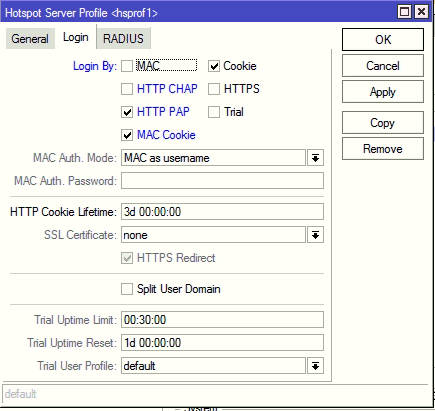The image size is (435, 411).
Task: Uncheck the Cookie login option
Action: (214, 66)
